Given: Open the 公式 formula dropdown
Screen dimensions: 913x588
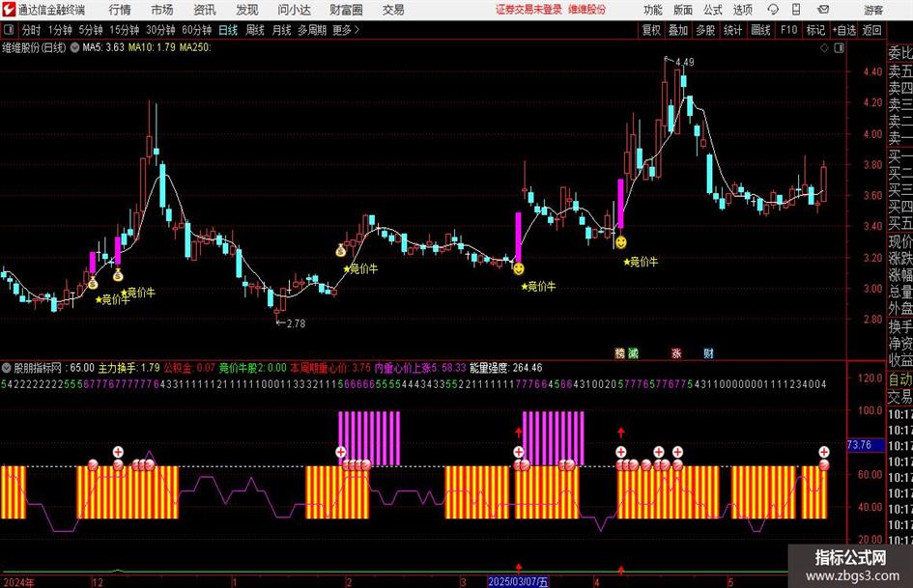Looking at the screenshot, I should coord(712,10).
